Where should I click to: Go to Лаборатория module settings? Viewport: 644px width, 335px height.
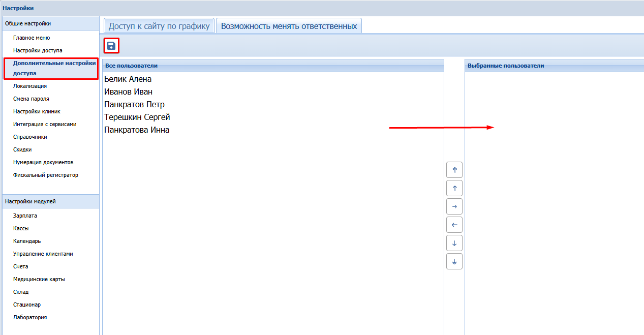[x=30, y=317]
